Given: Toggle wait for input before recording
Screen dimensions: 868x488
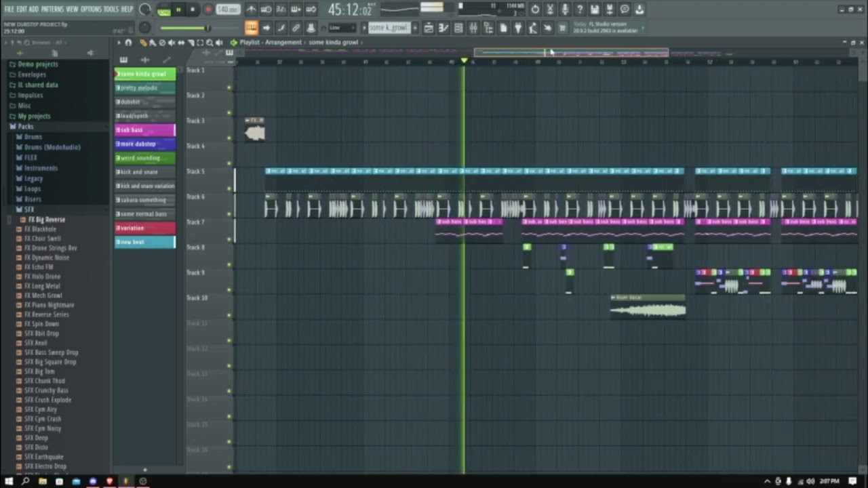Looking at the screenshot, I should [x=266, y=9].
